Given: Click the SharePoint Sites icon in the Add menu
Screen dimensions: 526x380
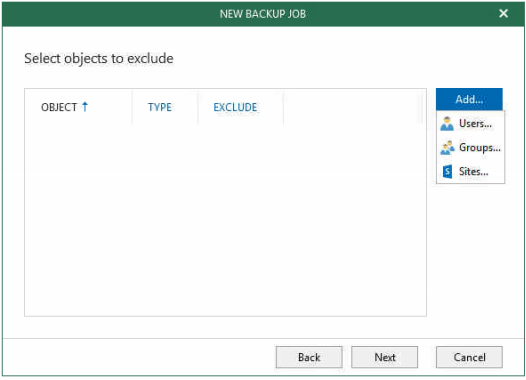Looking at the screenshot, I should pyautogui.click(x=447, y=172).
